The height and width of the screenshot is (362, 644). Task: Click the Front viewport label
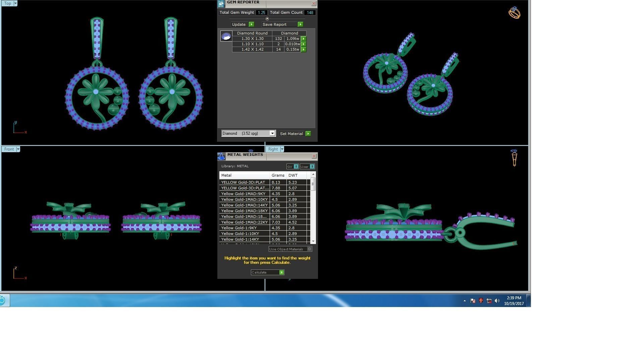(x=9, y=149)
